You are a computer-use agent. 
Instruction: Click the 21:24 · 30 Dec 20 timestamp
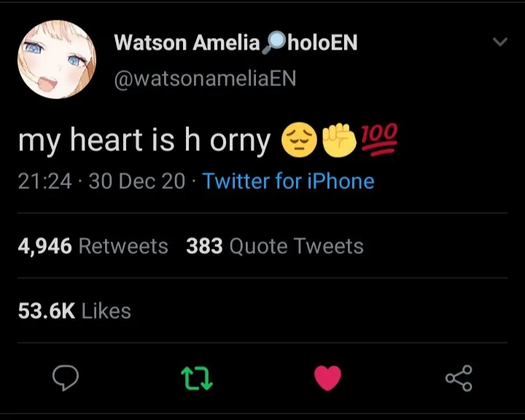tap(101, 181)
